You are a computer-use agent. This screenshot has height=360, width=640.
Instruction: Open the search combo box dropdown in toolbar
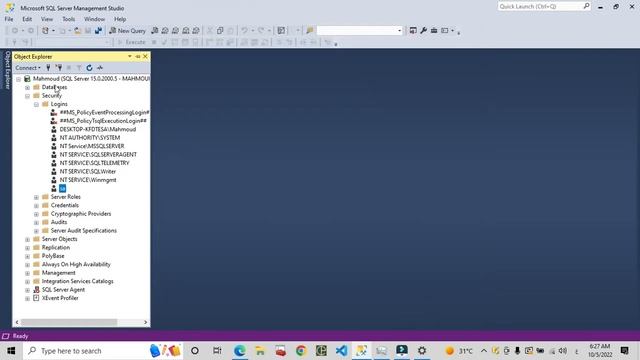(x=399, y=31)
